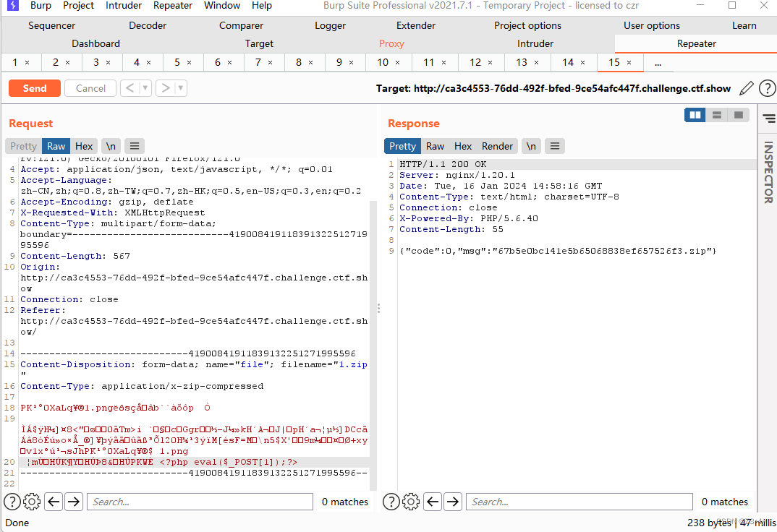The image size is (777, 532).
Task: Open request message menu icon
Action: pos(135,146)
